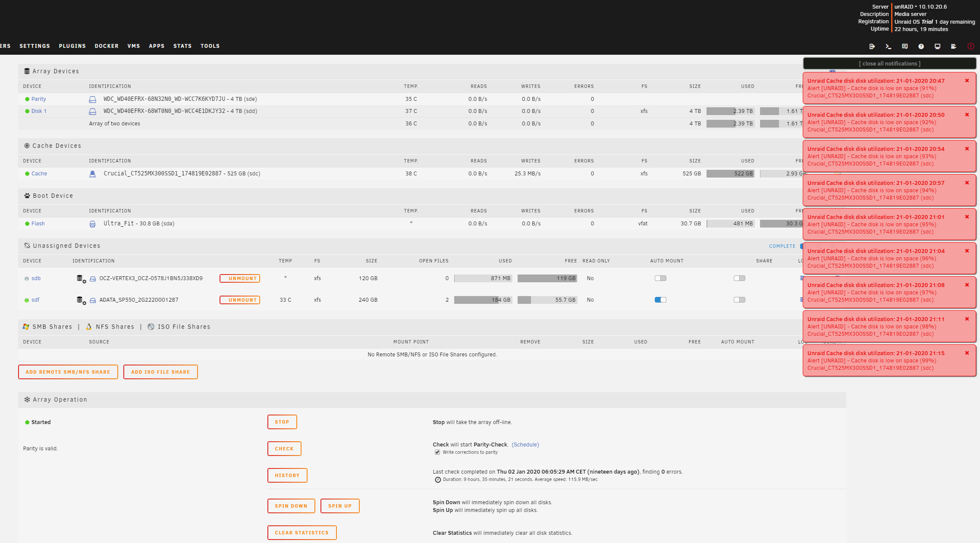980x543 pixels.
Task: Open the Feedback speech-bubble icon
Action: (x=905, y=46)
